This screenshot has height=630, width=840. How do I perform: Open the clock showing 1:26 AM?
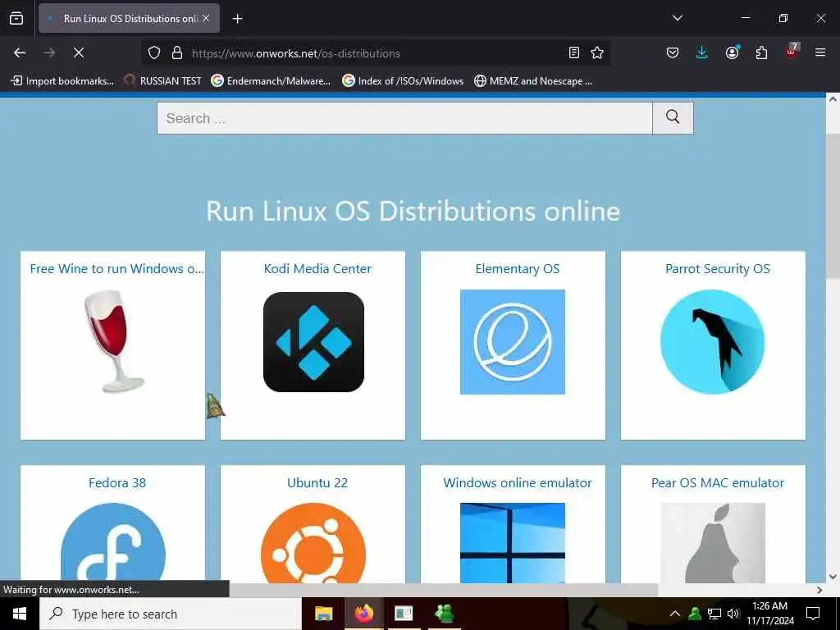769,614
